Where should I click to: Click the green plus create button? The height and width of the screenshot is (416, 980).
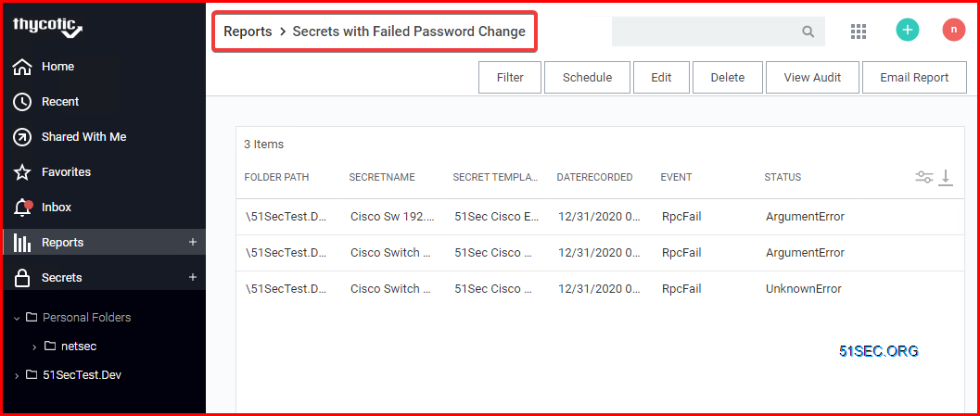pos(908,30)
